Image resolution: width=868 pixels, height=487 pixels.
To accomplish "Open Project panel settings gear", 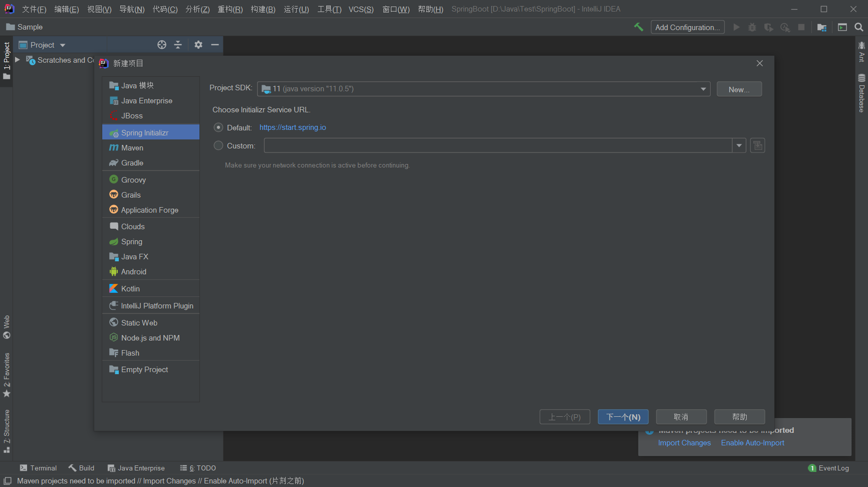I will click(198, 45).
